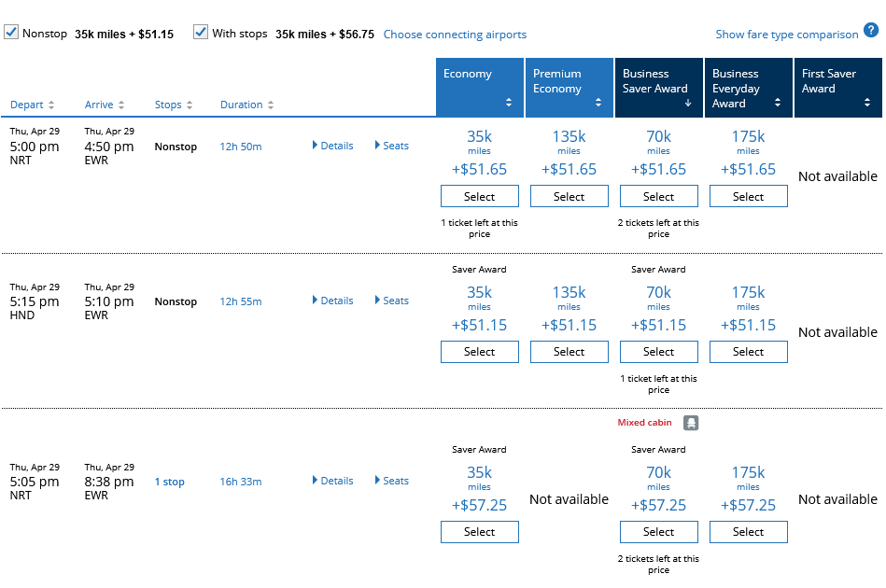Select Premium Economy 135k fare with $51.65 taxes

(x=569, y=196)
